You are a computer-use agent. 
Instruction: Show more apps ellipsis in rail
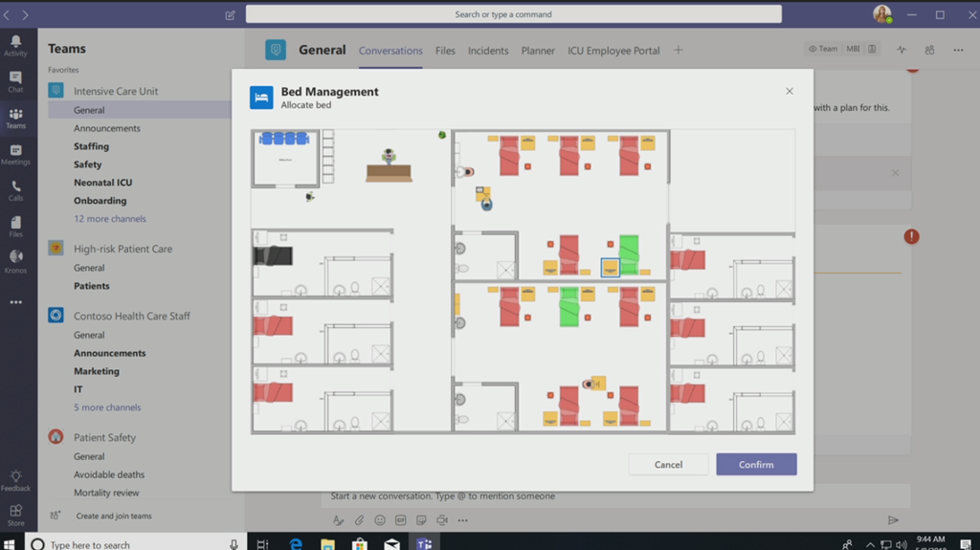pyautogui.click(x=15, y=302)
